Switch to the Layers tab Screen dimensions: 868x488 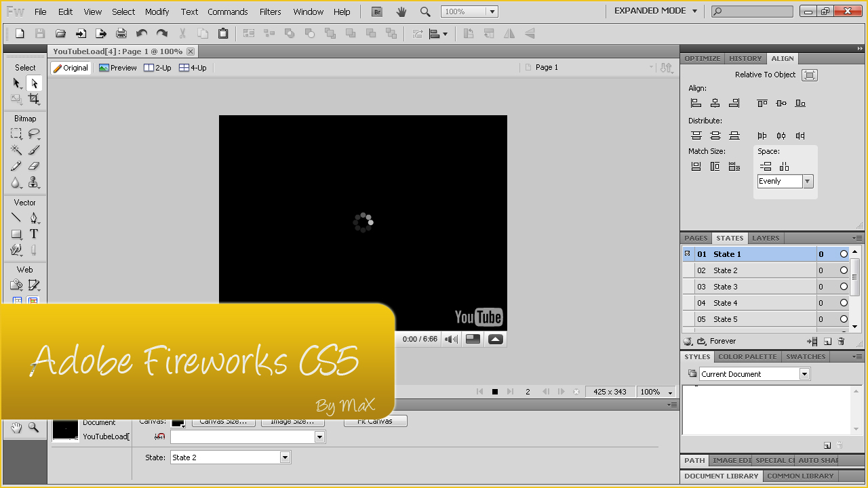pyautogui.click(x=766, y=238)
